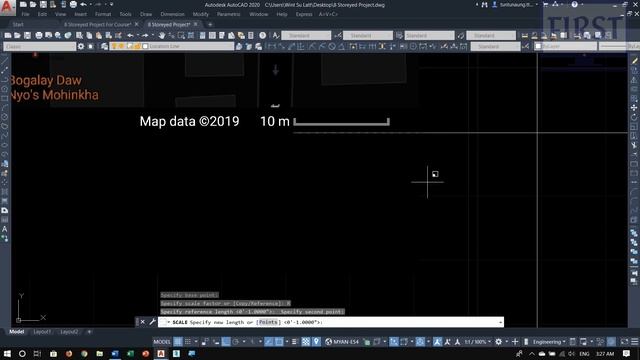Switch to the Layout1 tab
The height and width of the screenshot is (360, 640).
[42, 332]
